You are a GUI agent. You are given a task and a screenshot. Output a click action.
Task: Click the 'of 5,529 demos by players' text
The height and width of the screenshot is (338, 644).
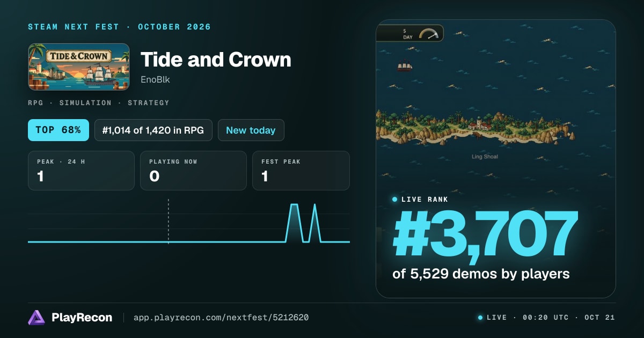(x=481, y=274)
